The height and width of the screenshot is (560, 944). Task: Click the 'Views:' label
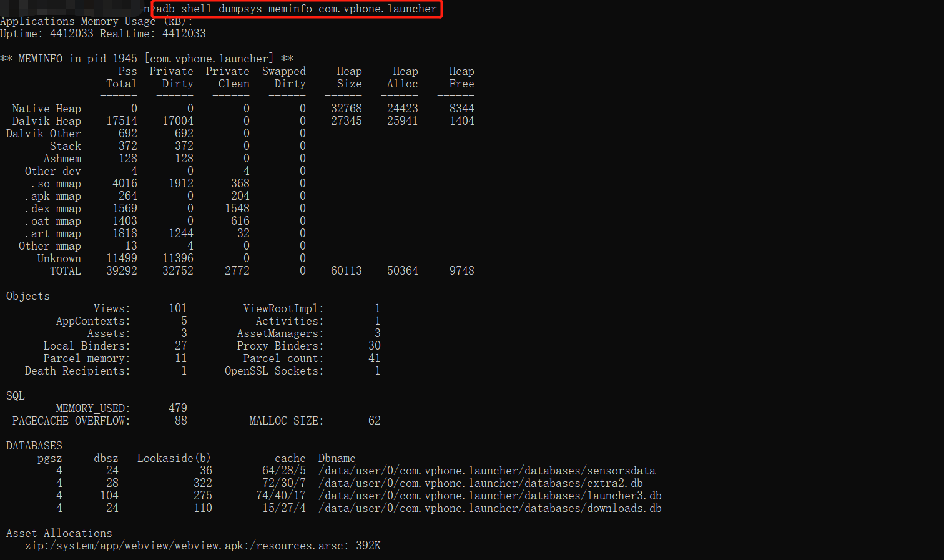pos(112,308)
